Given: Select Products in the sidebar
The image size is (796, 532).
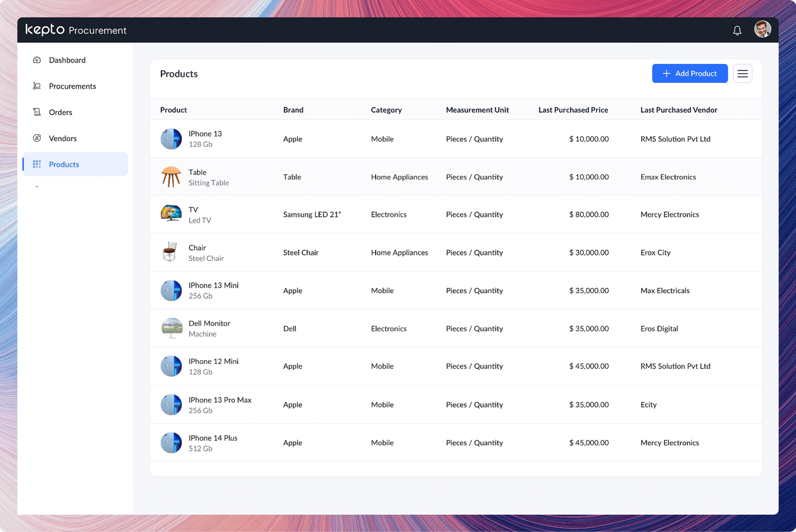Looking at the screenshot, I should pos(75,164).
